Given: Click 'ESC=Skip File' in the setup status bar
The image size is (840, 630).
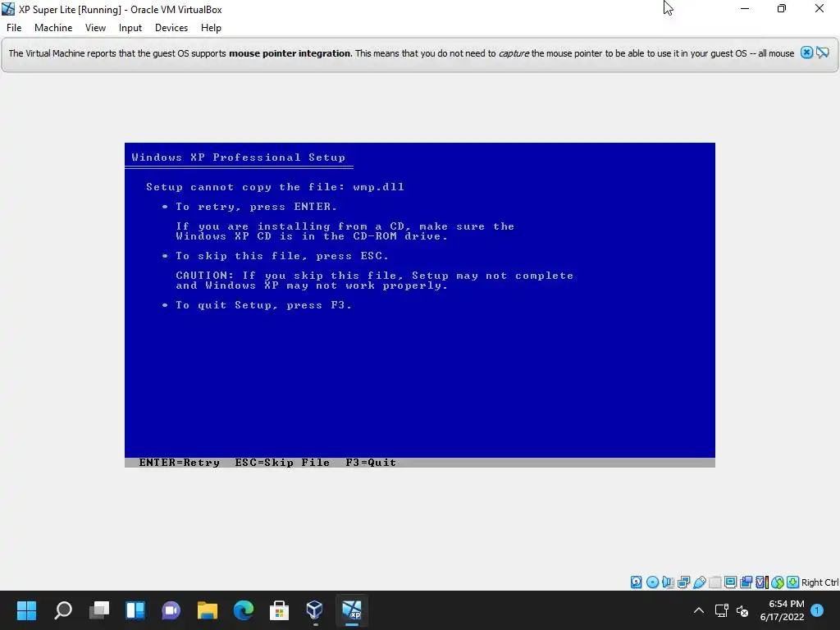Looking at the screenshot, I should point(282,463).
